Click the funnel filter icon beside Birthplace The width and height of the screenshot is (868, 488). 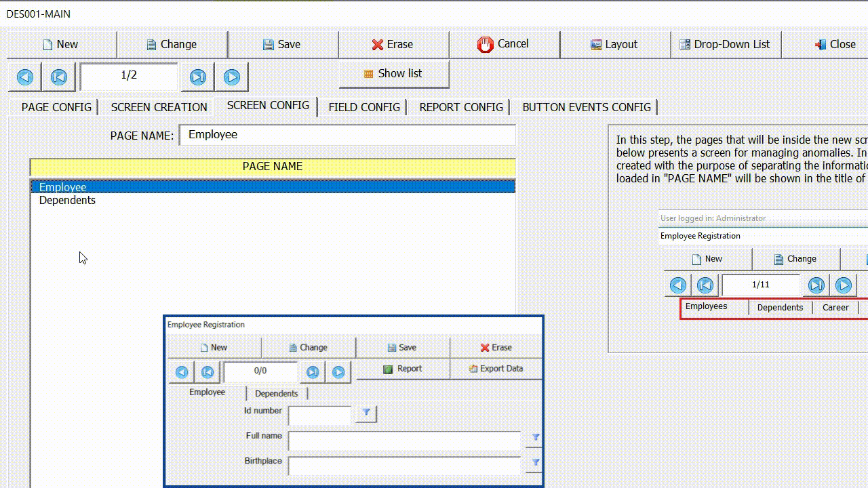(x=534, y=463)
